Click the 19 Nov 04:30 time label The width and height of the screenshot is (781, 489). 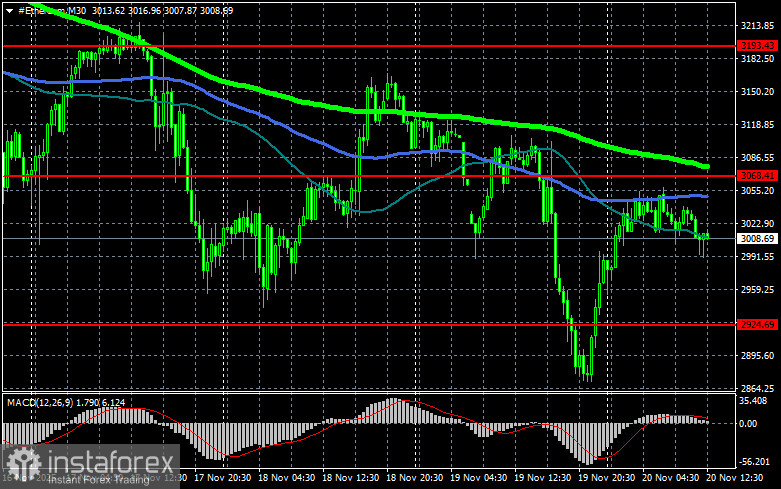479,478
